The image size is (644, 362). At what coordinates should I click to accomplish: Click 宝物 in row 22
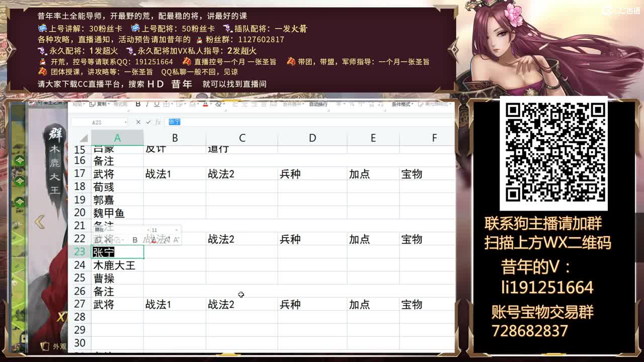coord(428,239)
